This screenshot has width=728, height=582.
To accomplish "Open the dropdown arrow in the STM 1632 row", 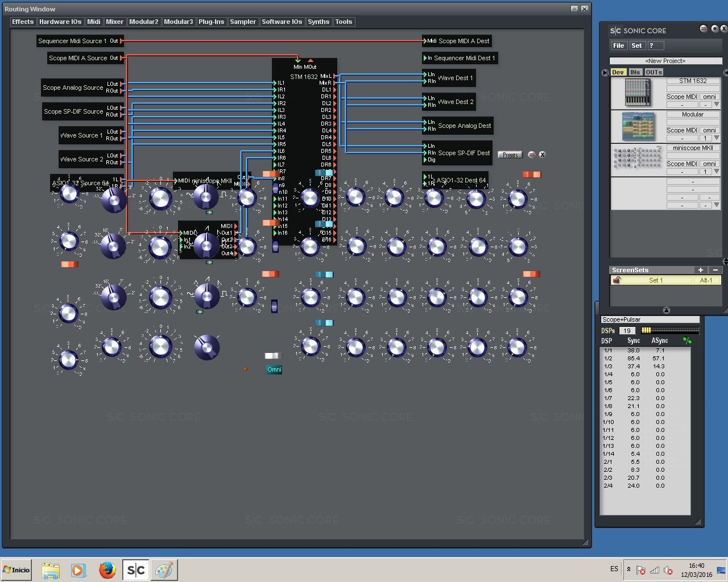I will (717, 105).
